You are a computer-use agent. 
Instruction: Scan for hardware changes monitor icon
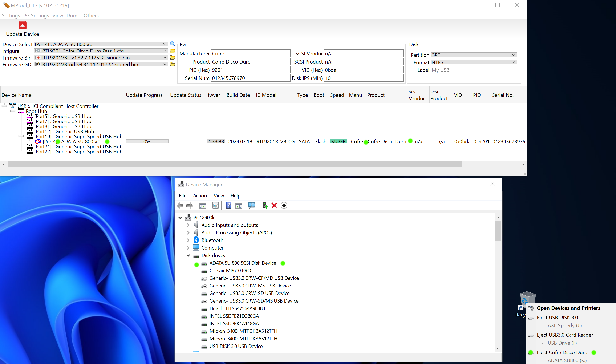(x=251, y=206)
